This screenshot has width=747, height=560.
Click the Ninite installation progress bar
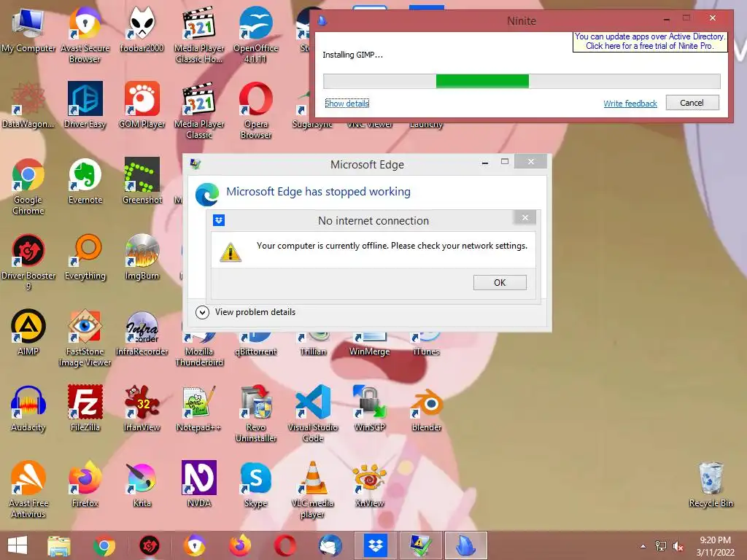[522, 81]
